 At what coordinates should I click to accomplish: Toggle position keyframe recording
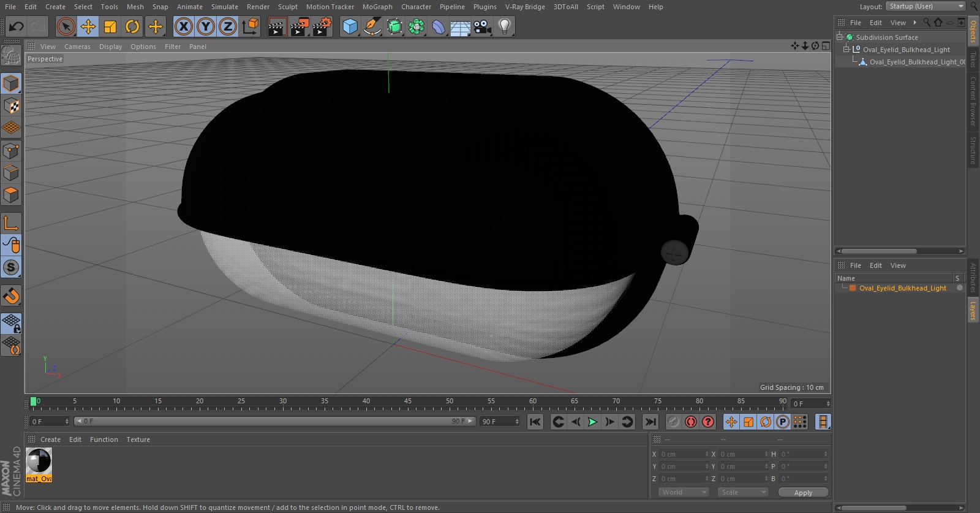[x=731, y=422]
